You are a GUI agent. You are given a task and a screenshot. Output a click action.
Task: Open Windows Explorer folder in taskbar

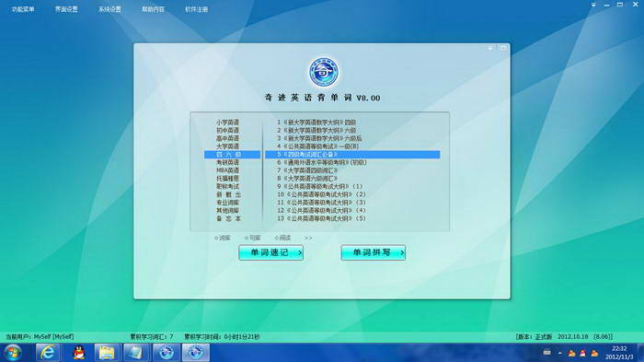point(108,353)
